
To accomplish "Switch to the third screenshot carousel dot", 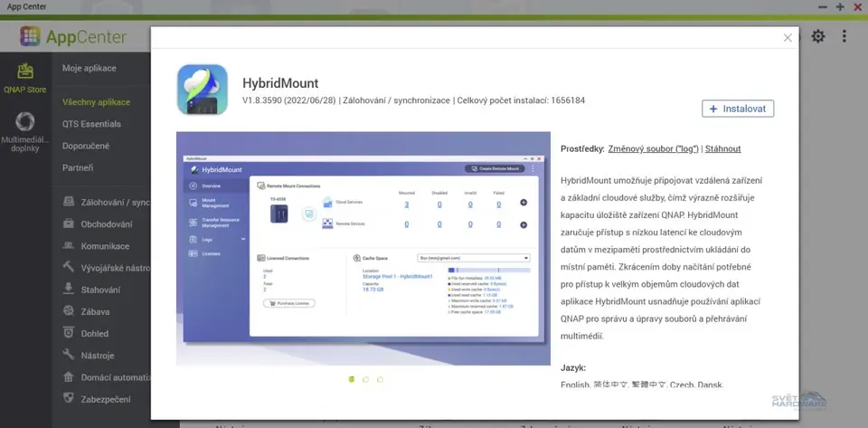I will point(380,379).
